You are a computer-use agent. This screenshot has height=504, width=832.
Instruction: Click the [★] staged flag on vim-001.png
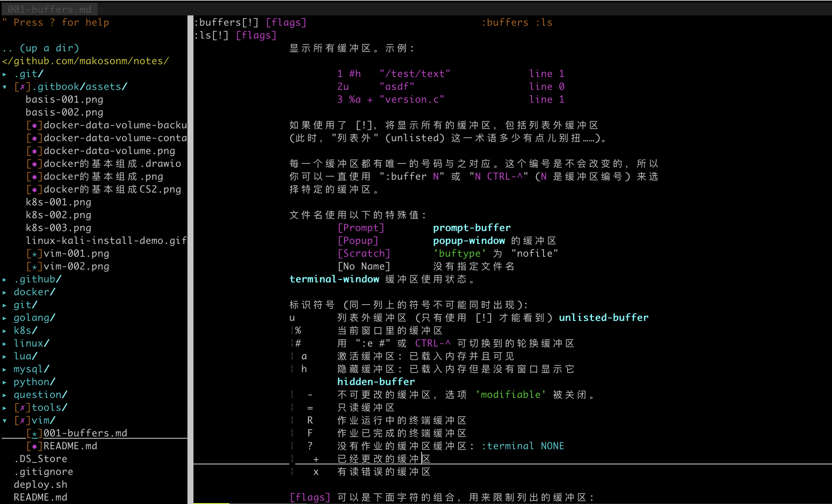coord(34,254)
